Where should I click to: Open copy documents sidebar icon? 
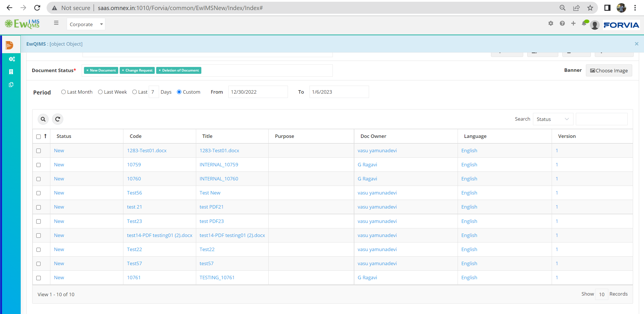pyautogui.click(x=11, y=84)
